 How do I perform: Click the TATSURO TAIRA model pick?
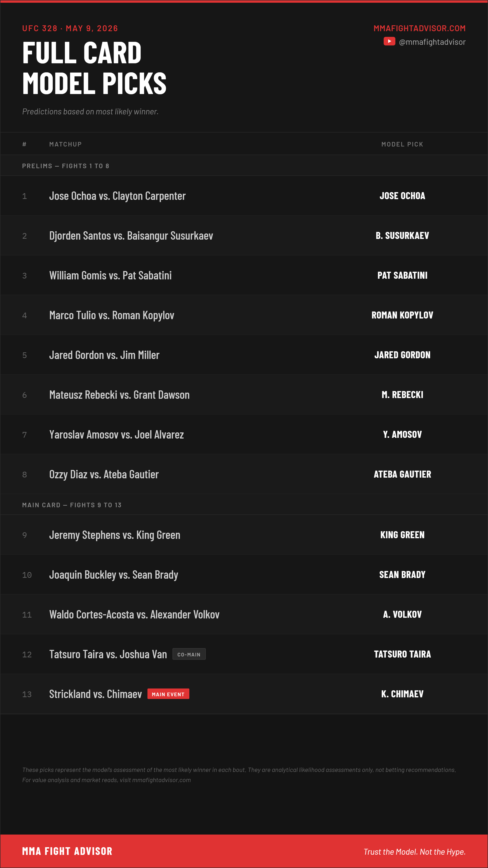click(402, 654)
